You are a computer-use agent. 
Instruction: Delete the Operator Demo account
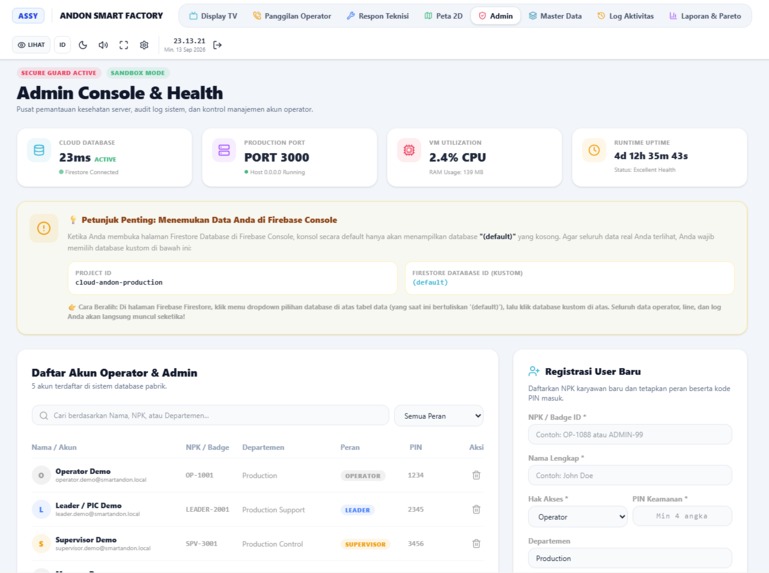(x=476, y=475)
